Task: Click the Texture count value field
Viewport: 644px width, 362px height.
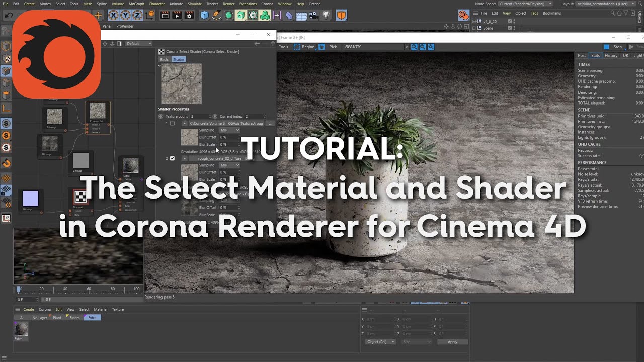Action: [x=200, y=116]
